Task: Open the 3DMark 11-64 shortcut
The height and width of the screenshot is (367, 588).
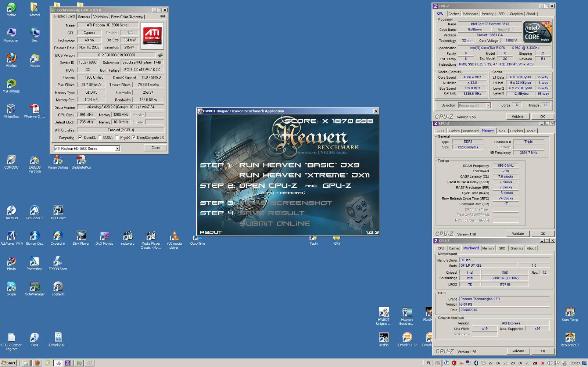Action: (x=407, y=339)
